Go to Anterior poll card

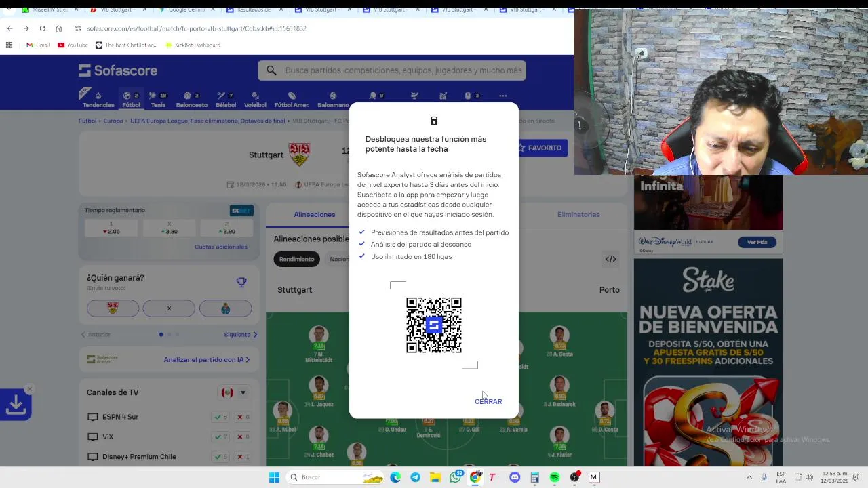coord(96,335)
